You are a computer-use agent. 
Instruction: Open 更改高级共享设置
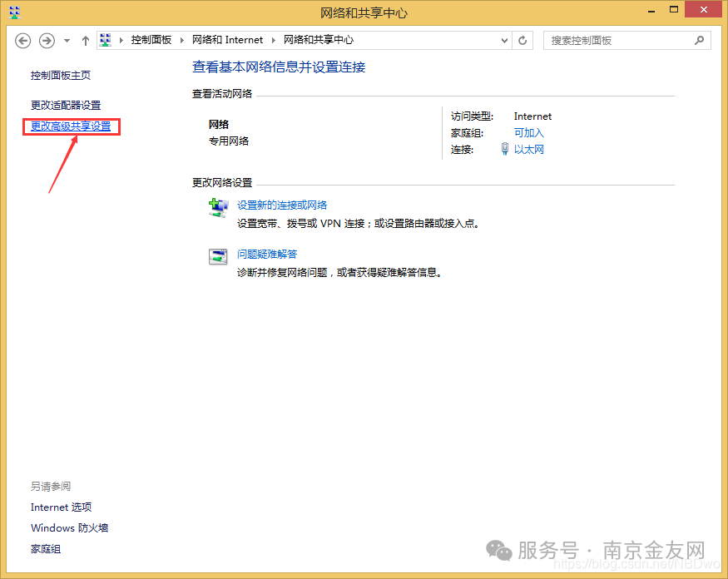click(72, 127)
